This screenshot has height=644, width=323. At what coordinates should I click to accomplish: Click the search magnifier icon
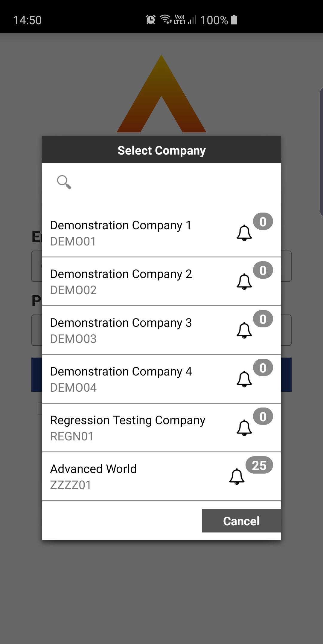pos(64,182)
